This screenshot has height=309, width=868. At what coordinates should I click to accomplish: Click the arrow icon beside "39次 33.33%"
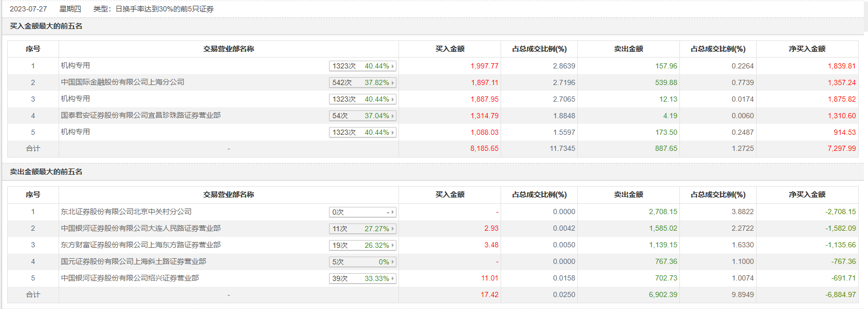click(x=393, y=279)
